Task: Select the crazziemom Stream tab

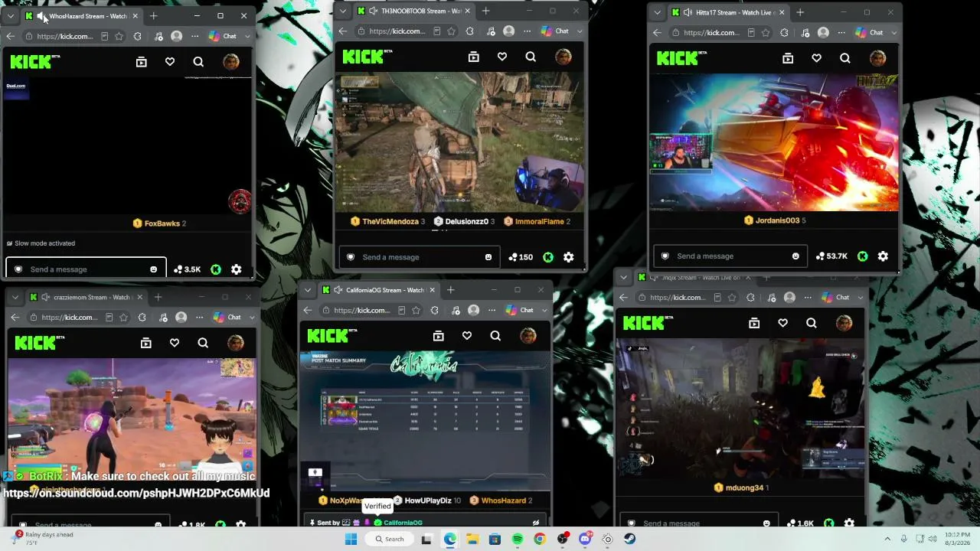Action: [87, 297]
